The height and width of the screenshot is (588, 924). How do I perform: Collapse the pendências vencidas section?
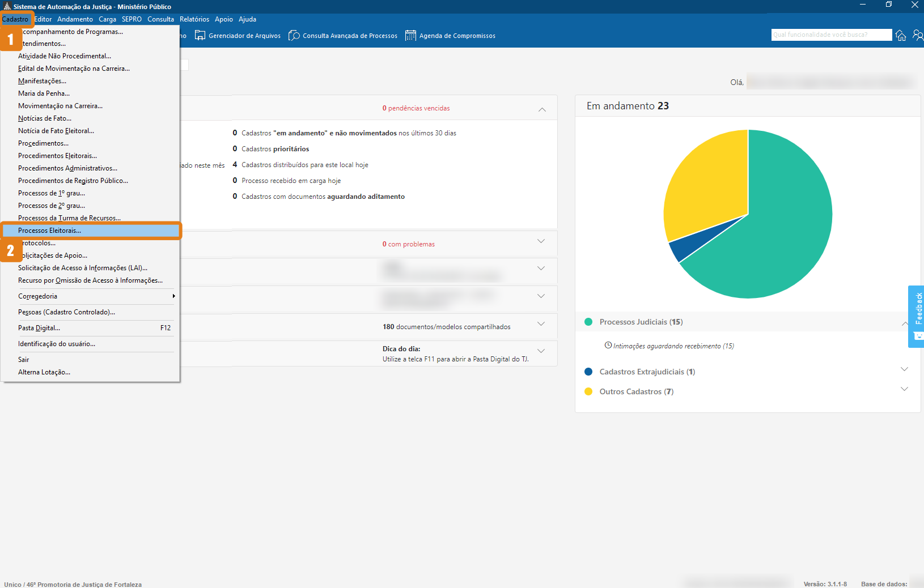[542, 109]
